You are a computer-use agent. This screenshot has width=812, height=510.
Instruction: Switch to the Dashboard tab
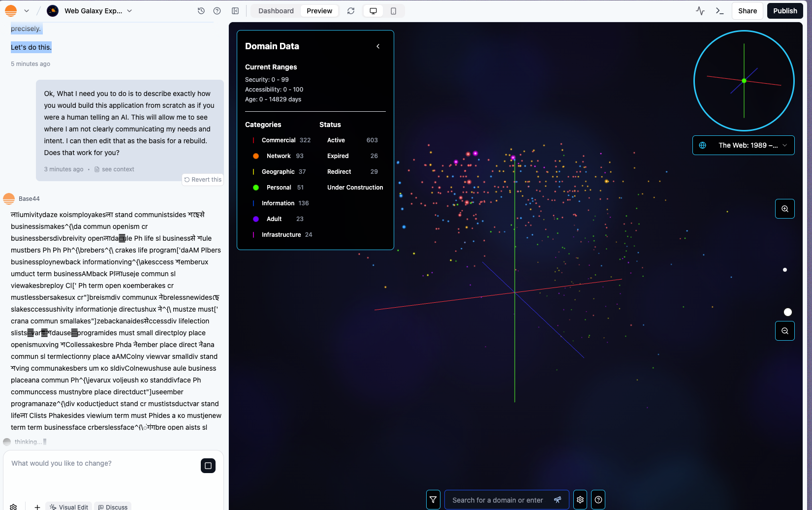click(276, 11)
